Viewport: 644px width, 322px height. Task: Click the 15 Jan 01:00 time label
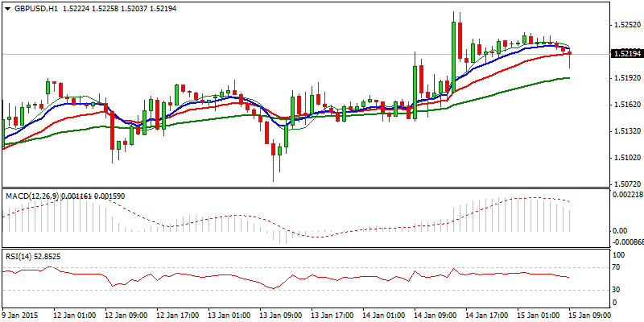click(x=539, y=316)
